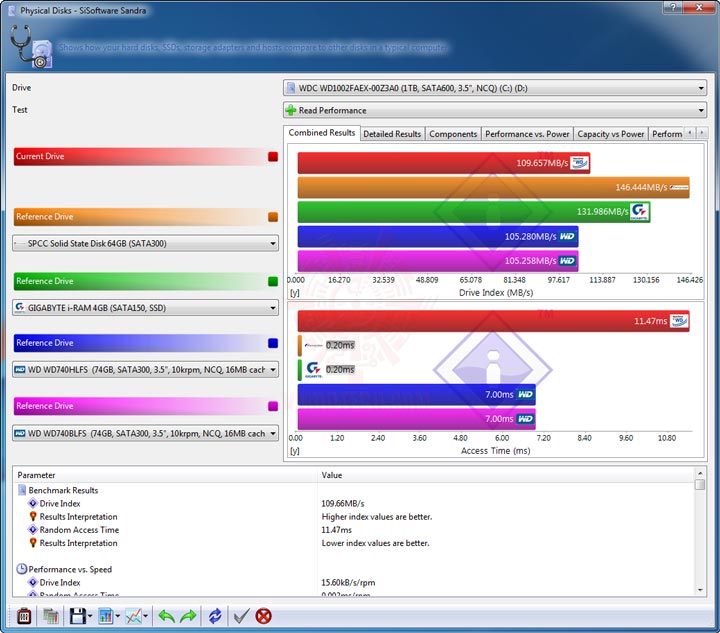Click the value 15.60kB/s/rpm

tap(348, 583)
